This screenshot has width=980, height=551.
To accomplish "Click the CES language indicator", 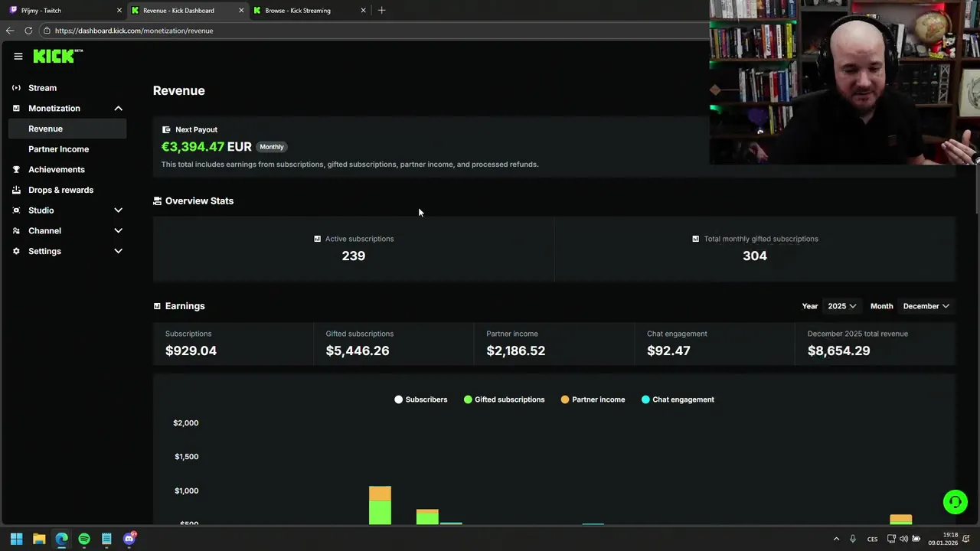I will pos(872,540).
